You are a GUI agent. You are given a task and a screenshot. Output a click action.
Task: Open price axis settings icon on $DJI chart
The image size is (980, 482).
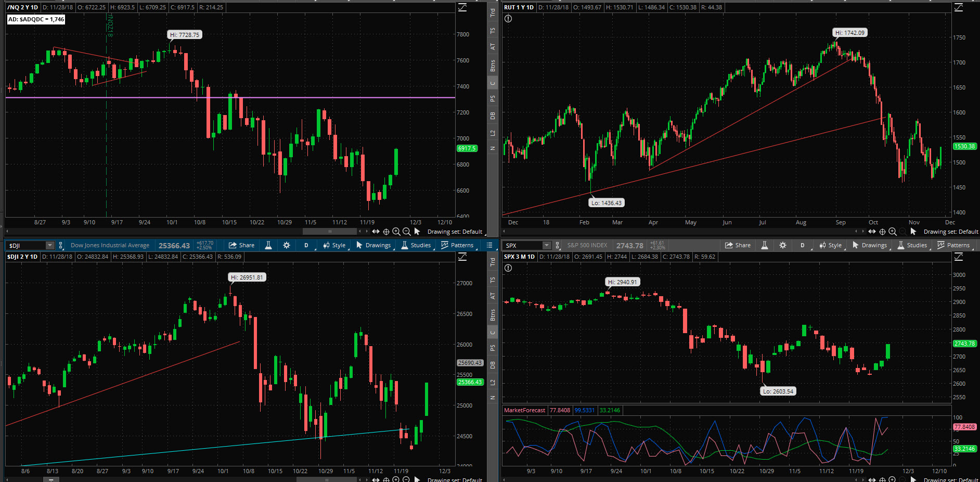[x=462, y=257]
